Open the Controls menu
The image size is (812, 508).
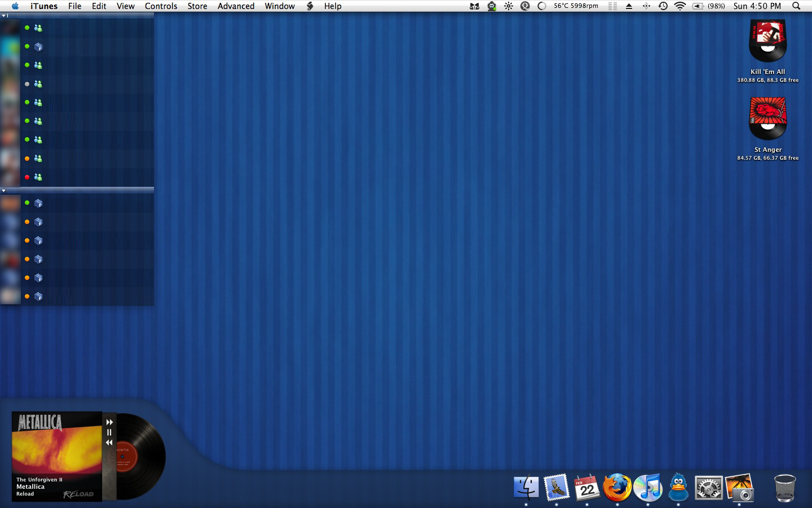click(x=161, y=6)
